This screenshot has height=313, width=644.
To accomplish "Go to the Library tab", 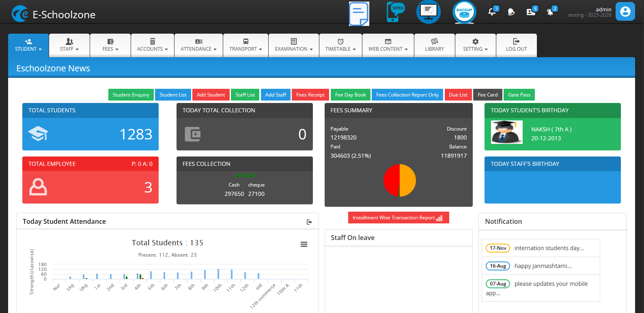I will click(434, 45).
